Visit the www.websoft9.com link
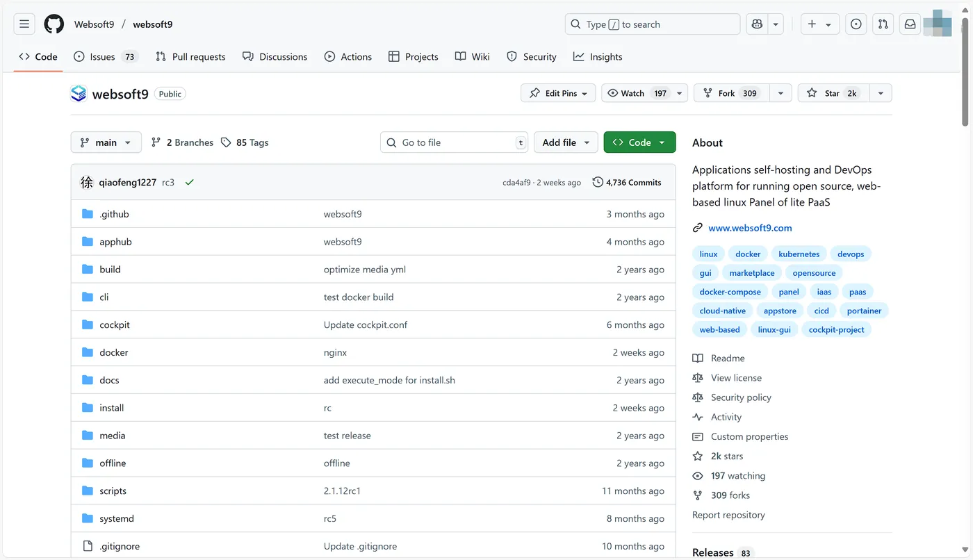Screen dimensions: 973x560 (x=750, y=227)
